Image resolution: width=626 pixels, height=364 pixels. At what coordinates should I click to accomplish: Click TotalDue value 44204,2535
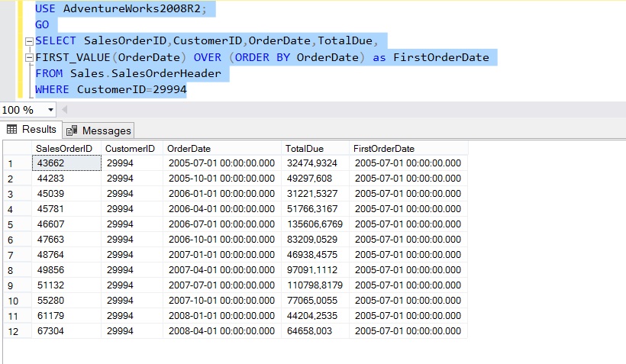[x=315, y=316]
